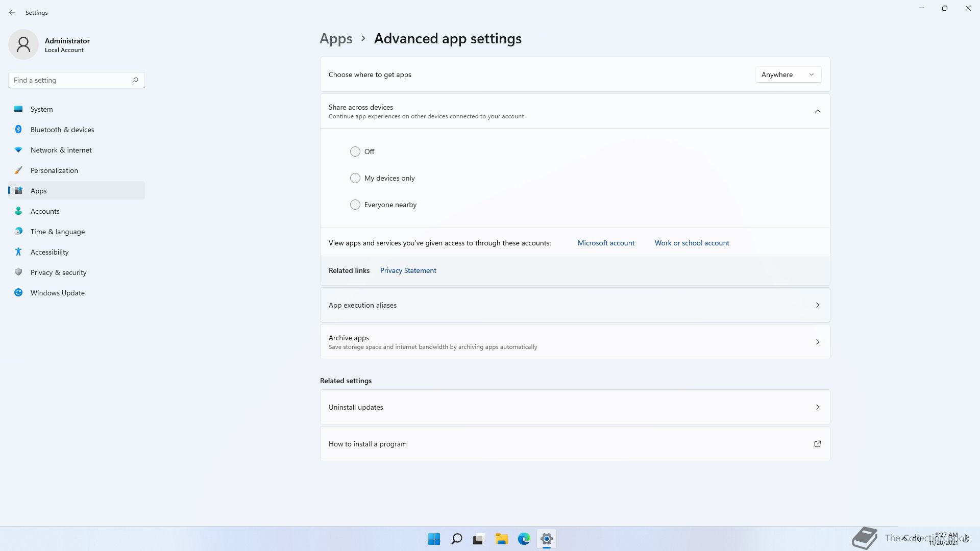Click the Apps icon in sidebar
Image resolution: width=980 pixels, height=551 pixels.
[x=18, y=190]
